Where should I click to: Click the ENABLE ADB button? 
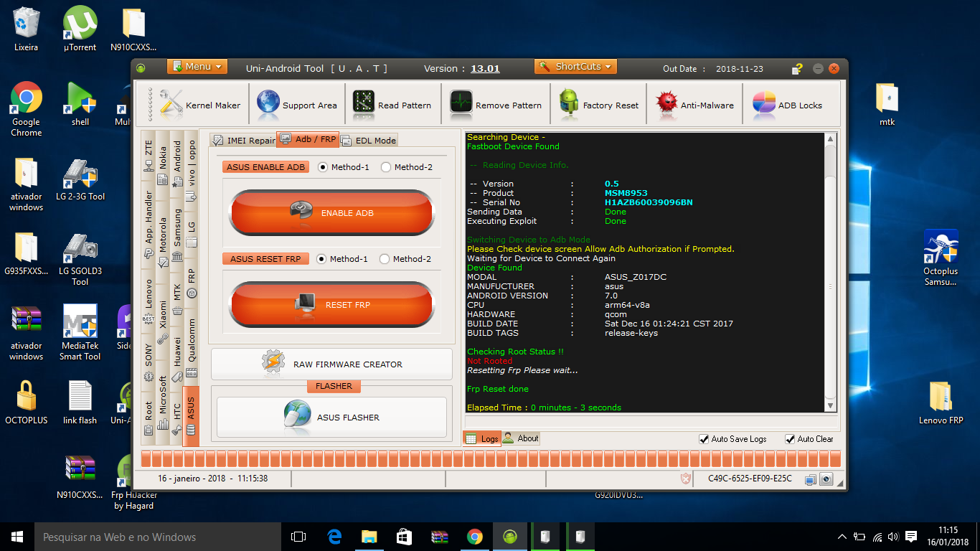[x=331, y=212]
